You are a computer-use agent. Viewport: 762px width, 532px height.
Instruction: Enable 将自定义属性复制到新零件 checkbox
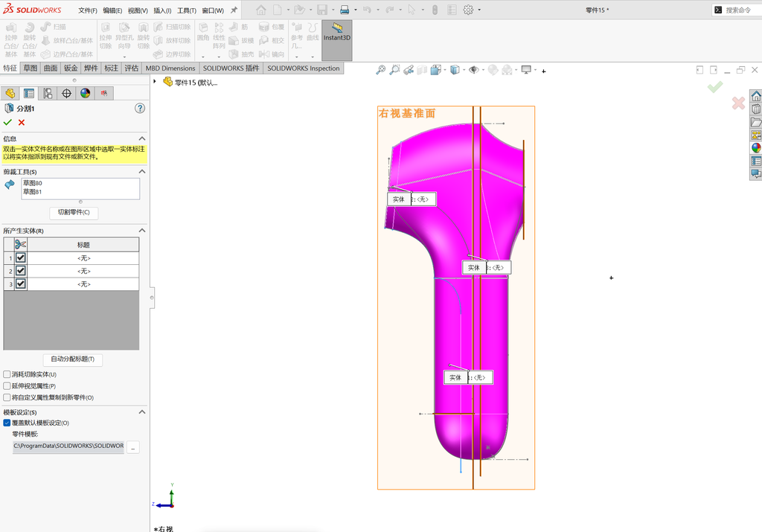7,397
